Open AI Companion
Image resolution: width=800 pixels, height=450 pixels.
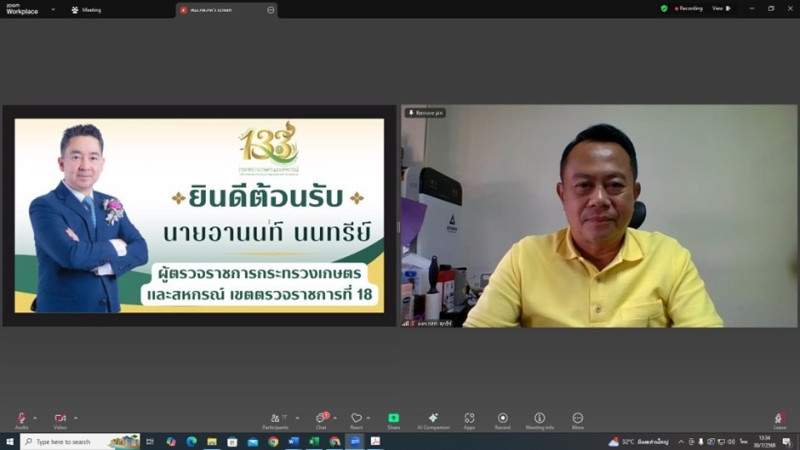(433, 418)
